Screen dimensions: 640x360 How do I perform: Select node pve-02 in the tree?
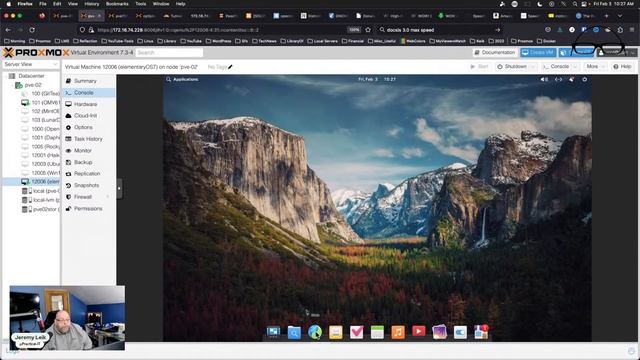coord(33,85)
